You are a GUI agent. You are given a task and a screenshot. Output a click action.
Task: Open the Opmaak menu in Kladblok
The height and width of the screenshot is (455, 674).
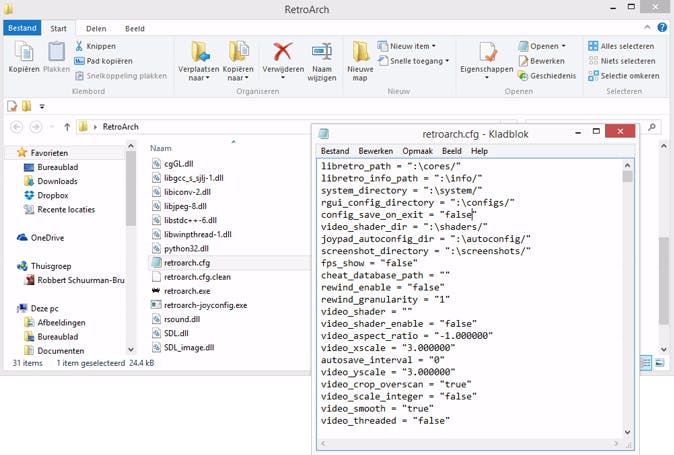417,151
